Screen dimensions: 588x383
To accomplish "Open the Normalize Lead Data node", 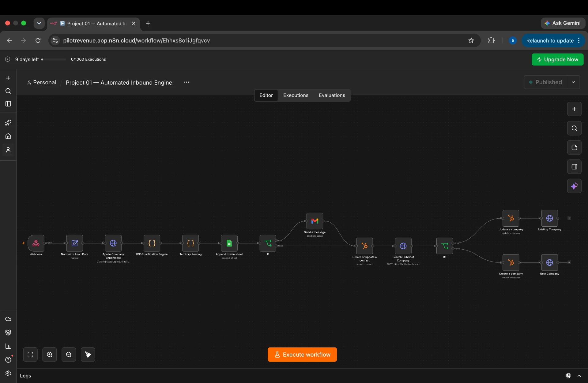I will (74, 243).
